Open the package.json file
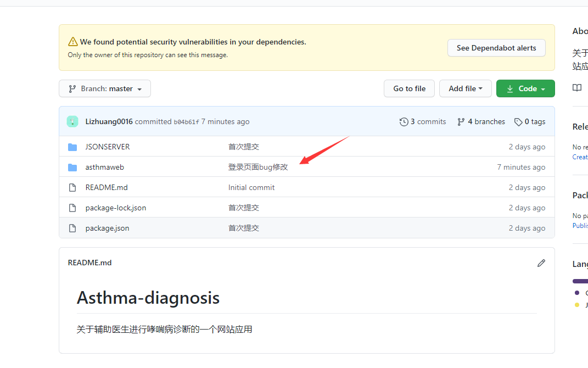The width and height of the screenshot is (588, 368). (107, 228)
